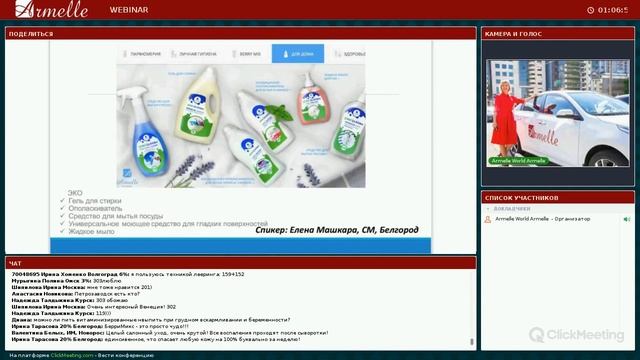The height and width of the screenshot is (360, 640).
Task: Click the 'ЭКО' heading on the slide
Action: (x=75, y=193)
